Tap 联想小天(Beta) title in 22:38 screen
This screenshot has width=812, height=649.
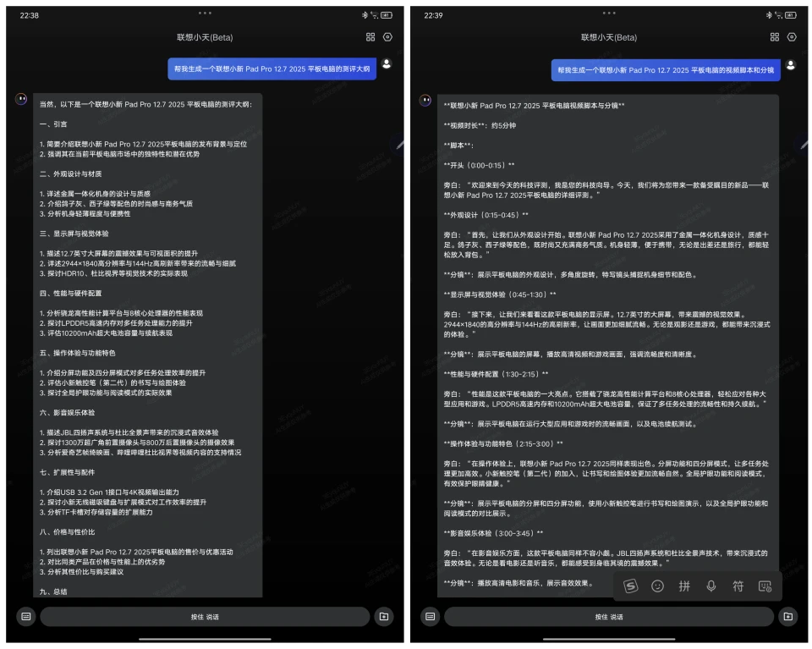pyautogui.click(x=205, y=37)
